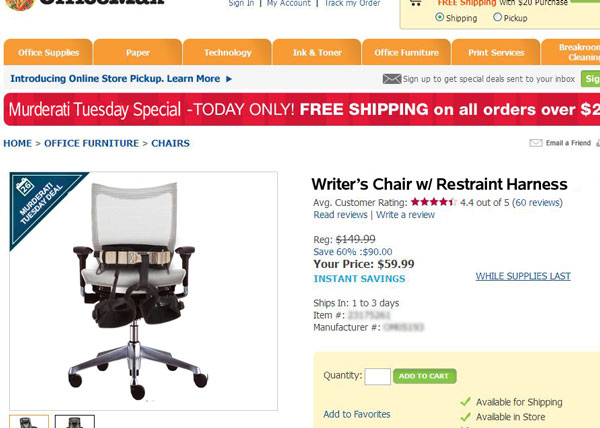The image size is (600, 428).
Task: Click the star rating icons
Action: [x=433, y=202]
